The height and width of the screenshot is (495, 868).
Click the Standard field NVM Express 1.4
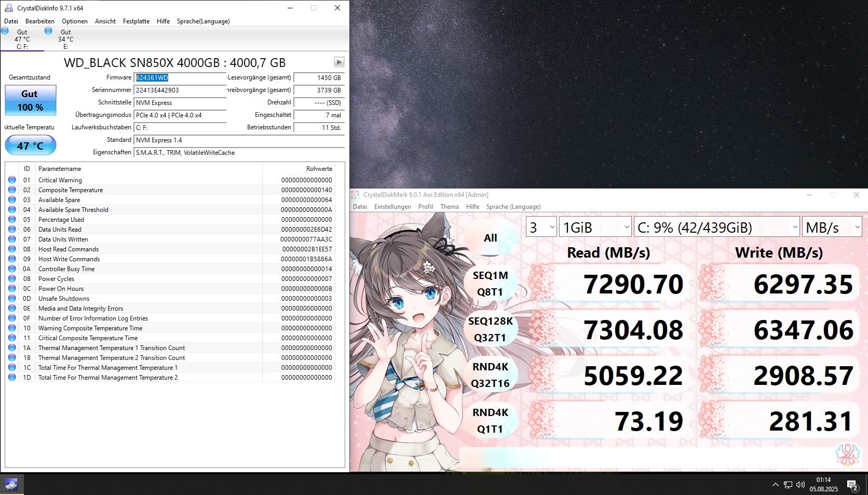239,140
